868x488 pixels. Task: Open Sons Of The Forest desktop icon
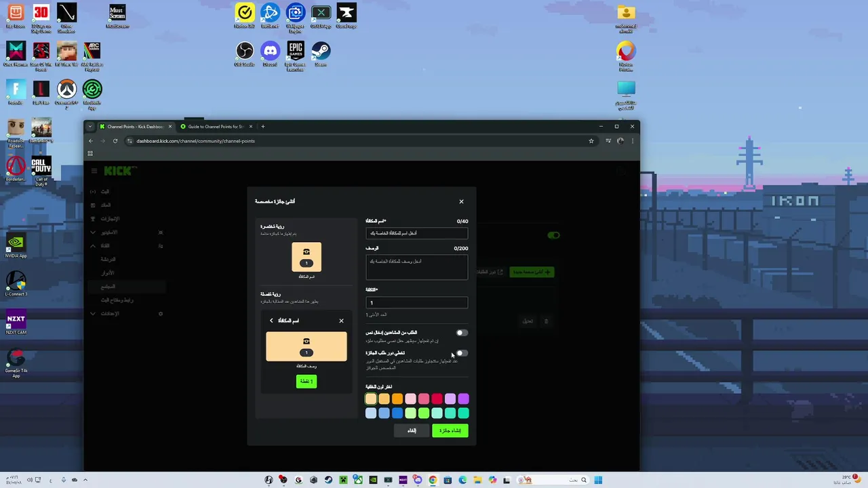point(41,56)
